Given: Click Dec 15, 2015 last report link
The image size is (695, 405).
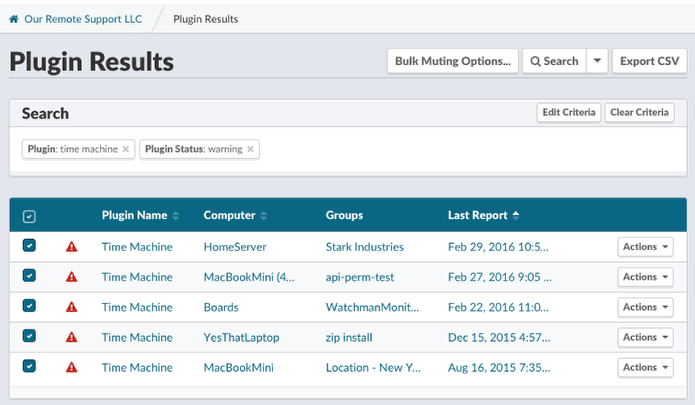Looking at the screenshot, I should tap(499, 337).
